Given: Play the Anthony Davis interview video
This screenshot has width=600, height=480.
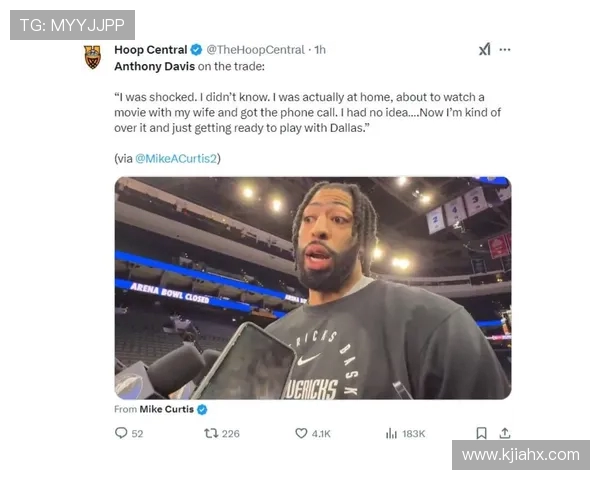Looking at the screenshot, I should 313,288.
